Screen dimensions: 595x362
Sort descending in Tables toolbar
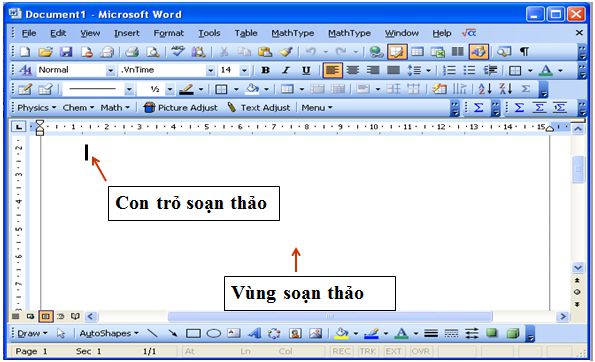click(x=505, y=89)
